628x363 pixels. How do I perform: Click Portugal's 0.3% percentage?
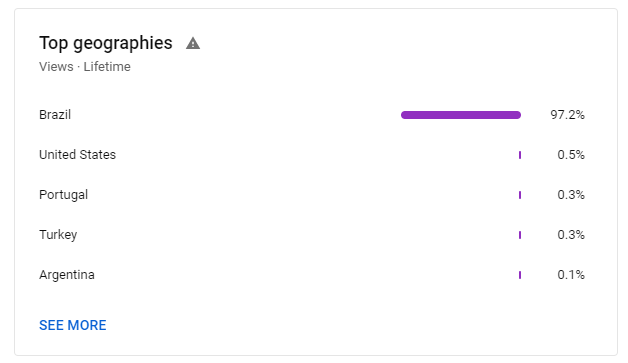571,195
